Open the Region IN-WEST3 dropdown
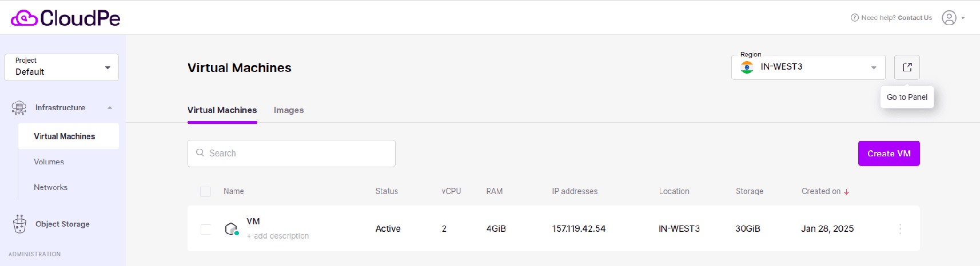The image size is (980, 266). click(808, 67)
